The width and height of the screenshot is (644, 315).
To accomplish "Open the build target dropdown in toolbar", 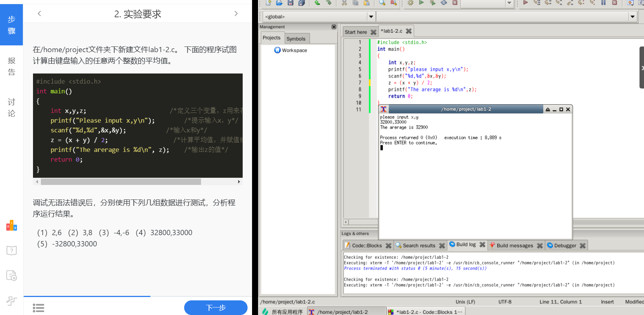I will 509,3.
